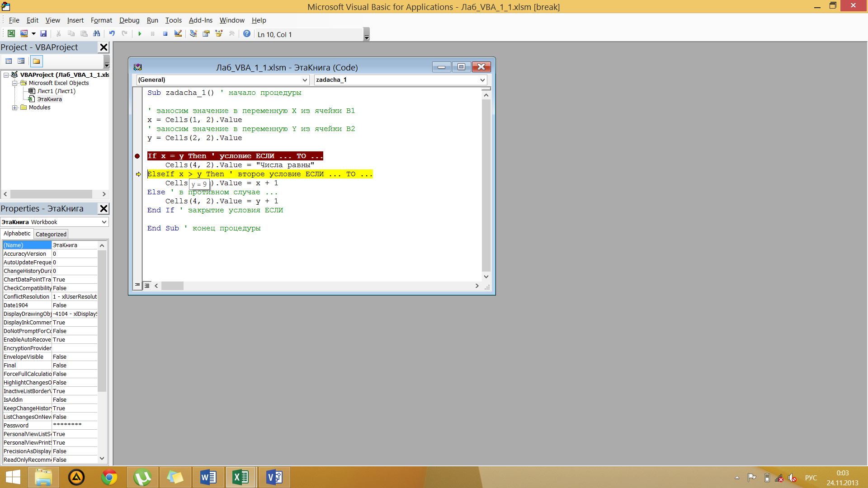868x488 pixels.
Task: Open the Insert object dropdown arrow
Action: [x=33, y=33]
